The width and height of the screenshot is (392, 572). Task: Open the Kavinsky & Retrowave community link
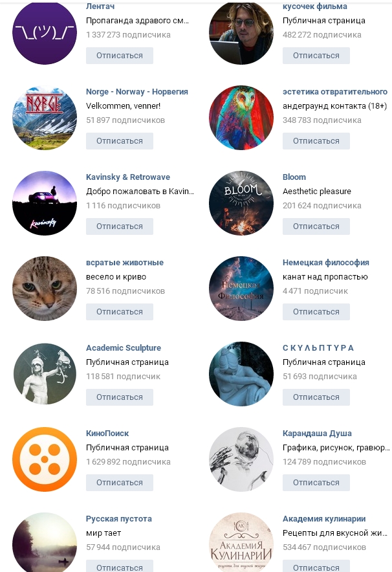(x=128, y=177)
